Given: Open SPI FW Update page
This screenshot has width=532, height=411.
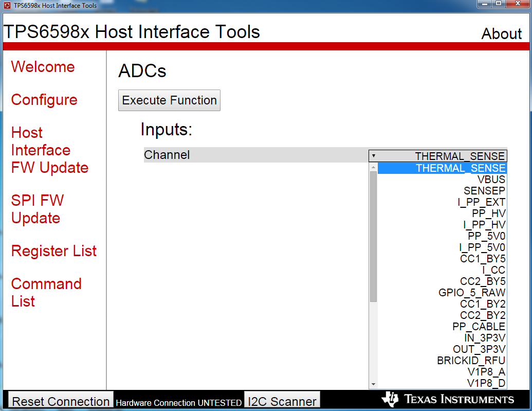Looking at the screenshot, I should (x=38, y=209).
